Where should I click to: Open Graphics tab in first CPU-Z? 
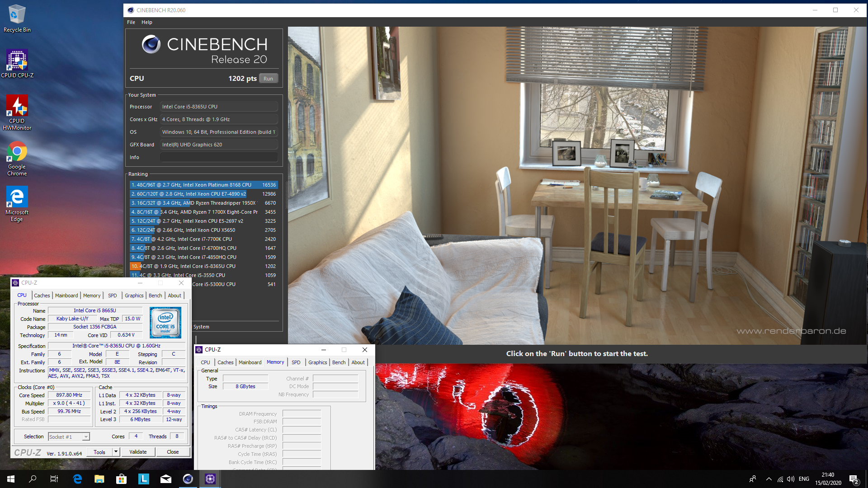click(x=134, y=296)
